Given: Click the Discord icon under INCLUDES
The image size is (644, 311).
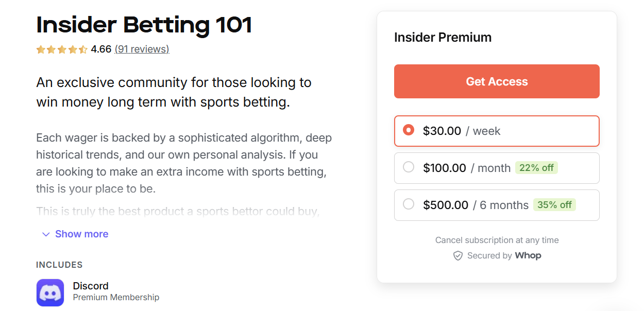Looking at the screenshot, I should 49,292.
